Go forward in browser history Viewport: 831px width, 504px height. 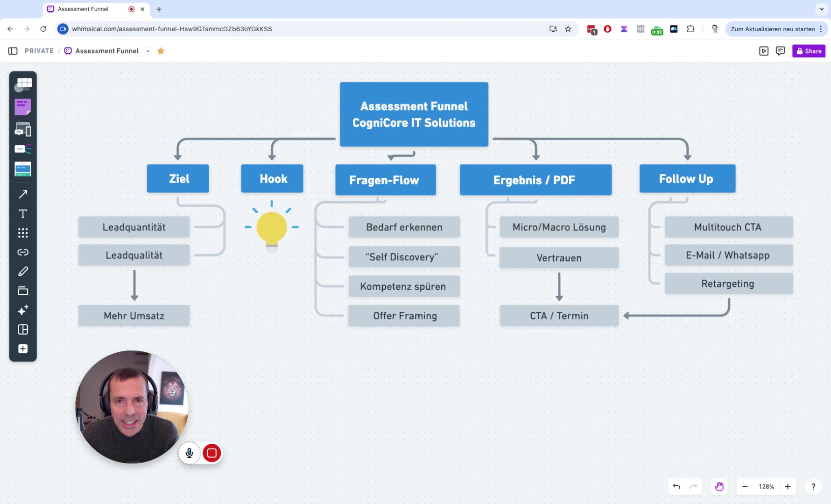[27, 29]
